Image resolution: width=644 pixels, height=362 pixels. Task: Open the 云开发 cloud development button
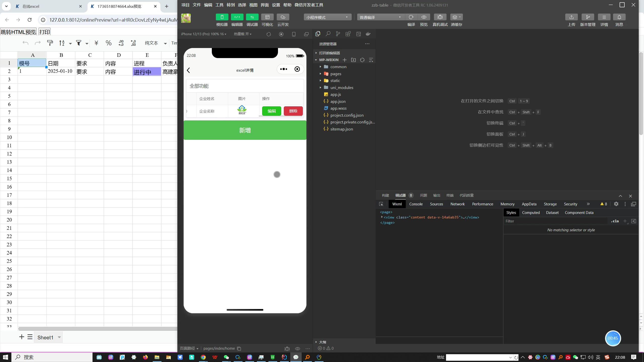coord(283,17)
